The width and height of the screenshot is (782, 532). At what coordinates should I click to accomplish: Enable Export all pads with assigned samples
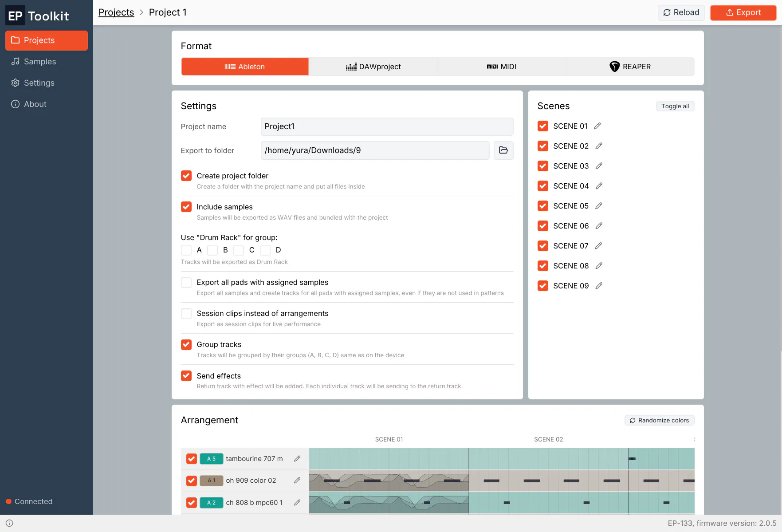tap(186, 283)
